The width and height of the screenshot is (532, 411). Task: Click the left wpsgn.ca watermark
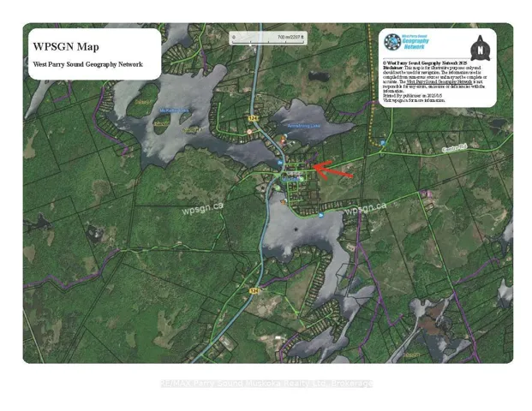202,206
